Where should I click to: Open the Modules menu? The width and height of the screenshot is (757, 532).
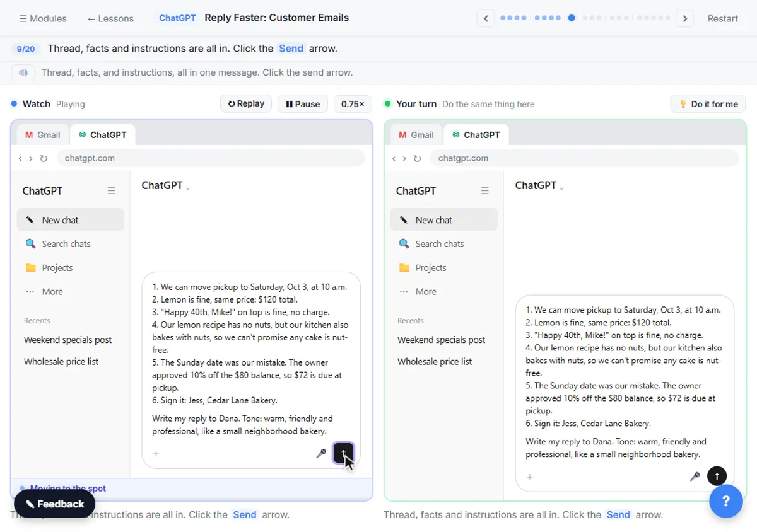pyautogui.click(x=43, y=18)
